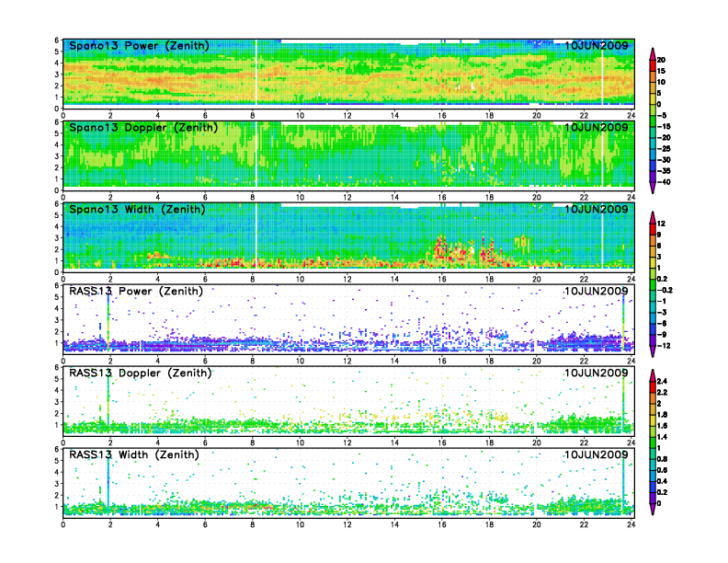Click the '1.6' label on the bottom colorbar
The height and width of the screenshot is (563, 728).
662,426
